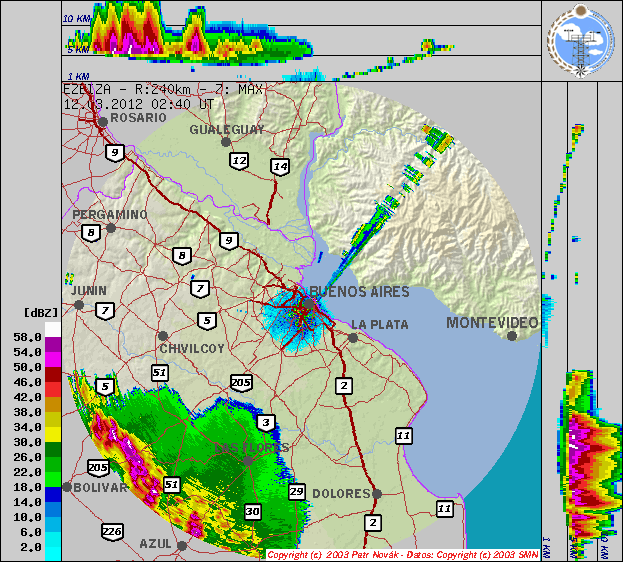Click the Las Flores city marker dot

248,461
